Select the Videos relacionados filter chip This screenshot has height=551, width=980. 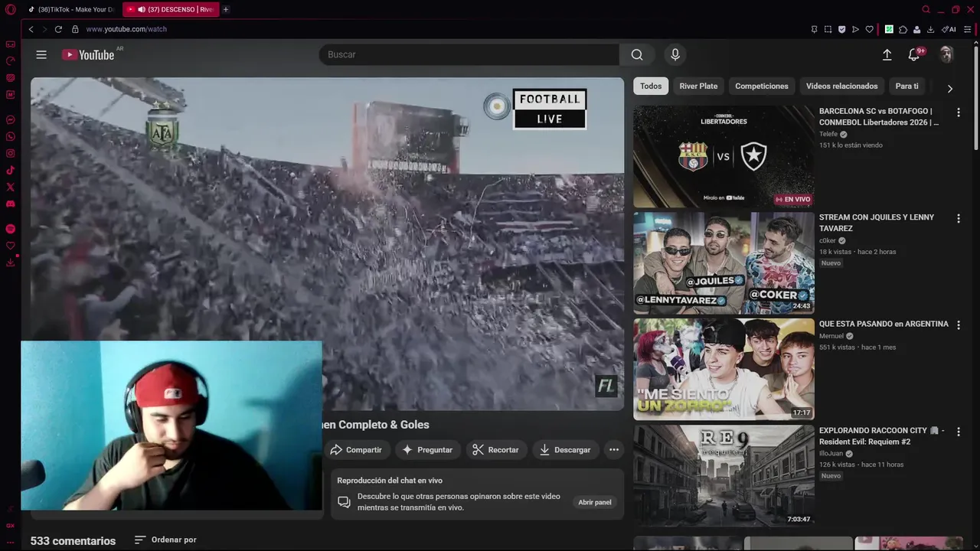(x=842, y=86)
